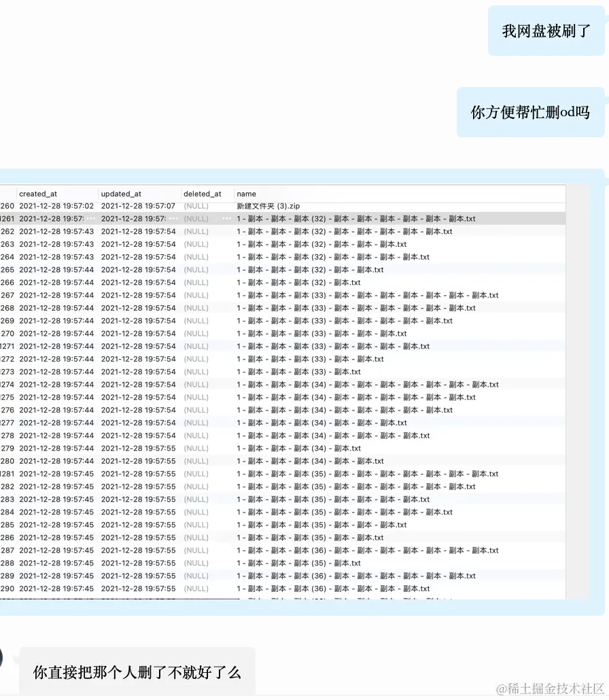Select row id 274

[7, 385]
